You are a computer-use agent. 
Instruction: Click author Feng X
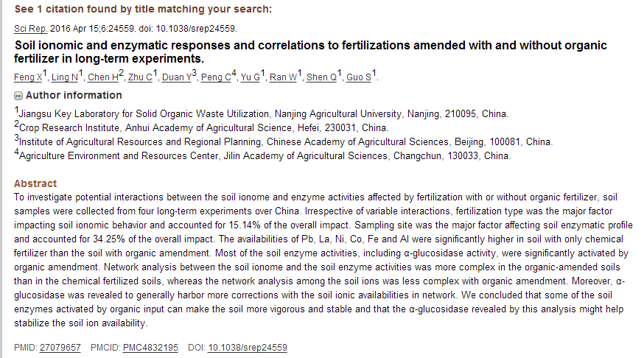(27, 77)
